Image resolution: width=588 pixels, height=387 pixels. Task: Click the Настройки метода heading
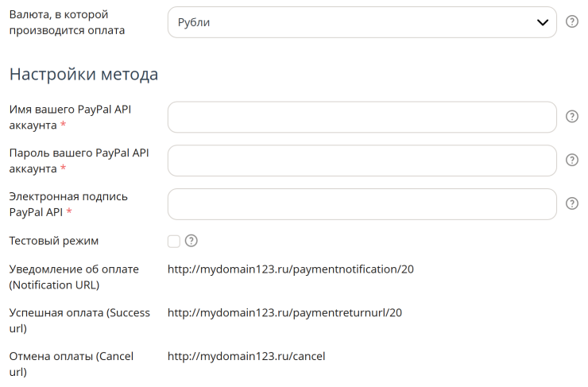coord(83,74)
